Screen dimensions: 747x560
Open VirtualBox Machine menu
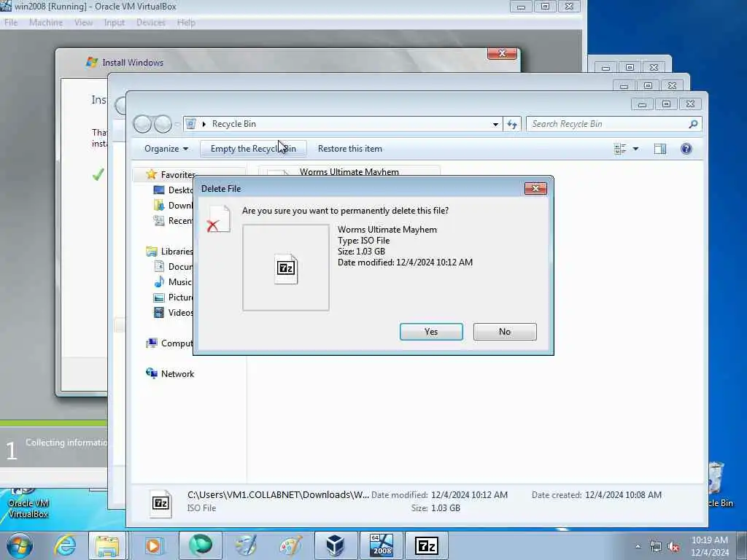(x=46, y=23)
